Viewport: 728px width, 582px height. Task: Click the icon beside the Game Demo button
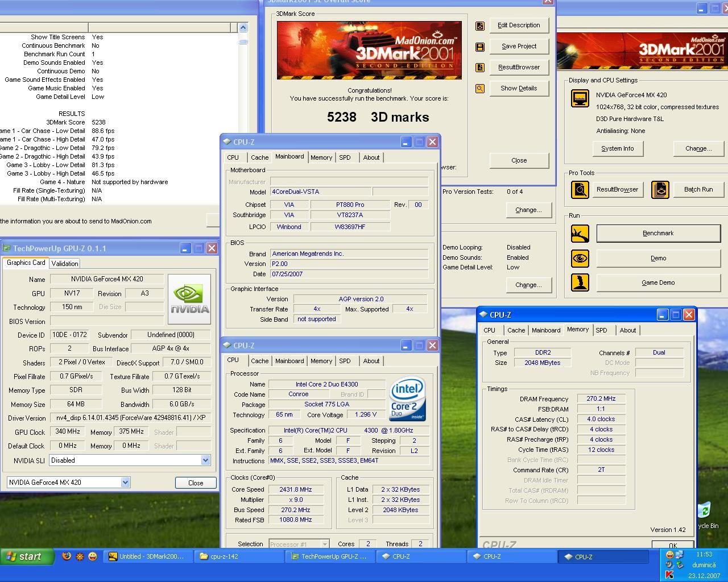(x=580, y=282)
